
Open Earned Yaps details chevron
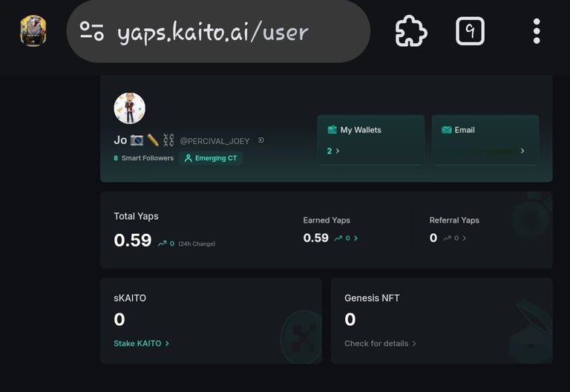pos(356,238)
